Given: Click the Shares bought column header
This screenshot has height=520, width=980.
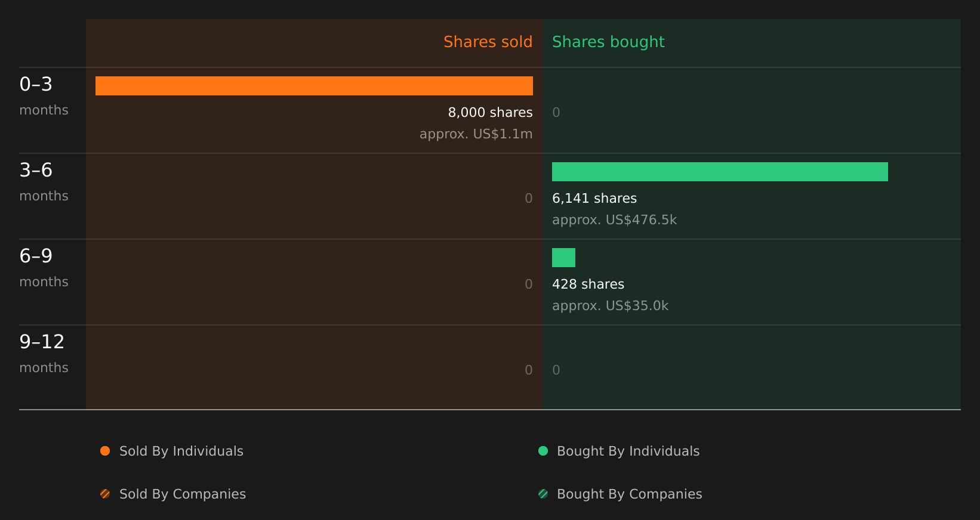Looking at the screenshot, I should tap(608, 42).
